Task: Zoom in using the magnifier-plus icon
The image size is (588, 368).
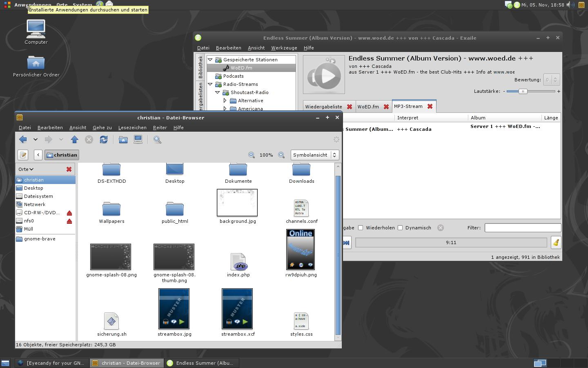Action: tap(281, 155)
